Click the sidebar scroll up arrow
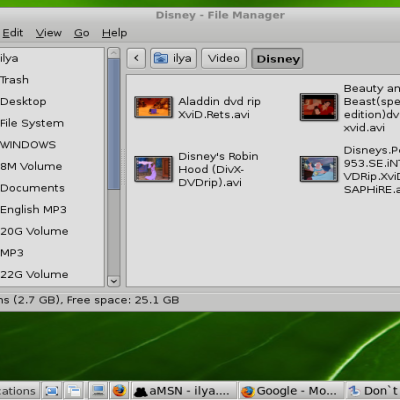400x400 pixels. tap(114, 53)
